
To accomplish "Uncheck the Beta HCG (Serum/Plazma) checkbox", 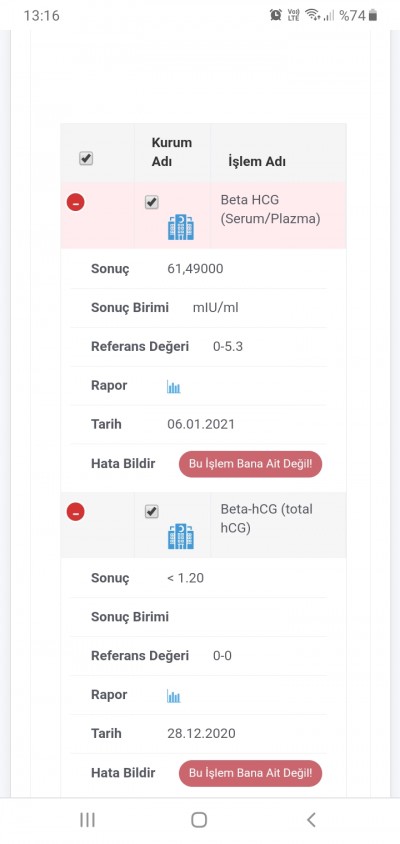I will (152, 202).
